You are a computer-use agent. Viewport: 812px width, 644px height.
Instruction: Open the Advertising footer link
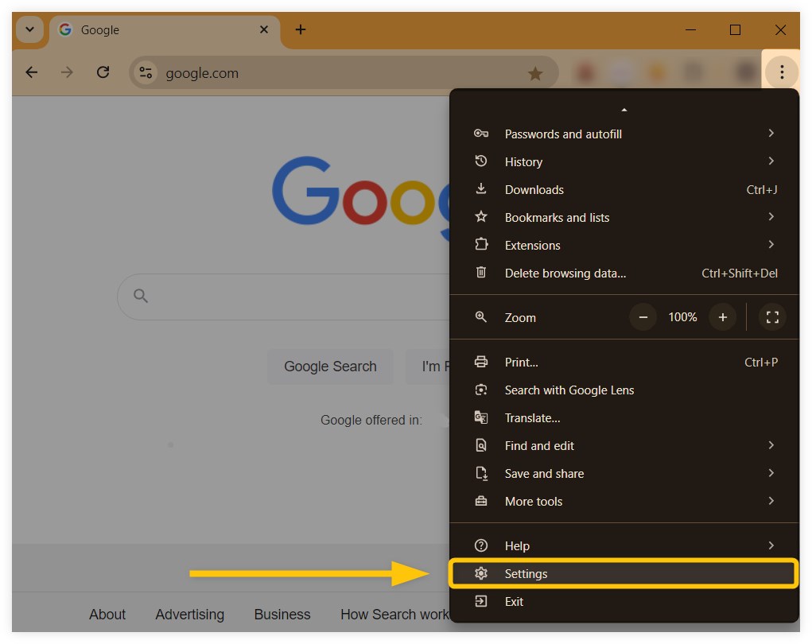point(189,615)
